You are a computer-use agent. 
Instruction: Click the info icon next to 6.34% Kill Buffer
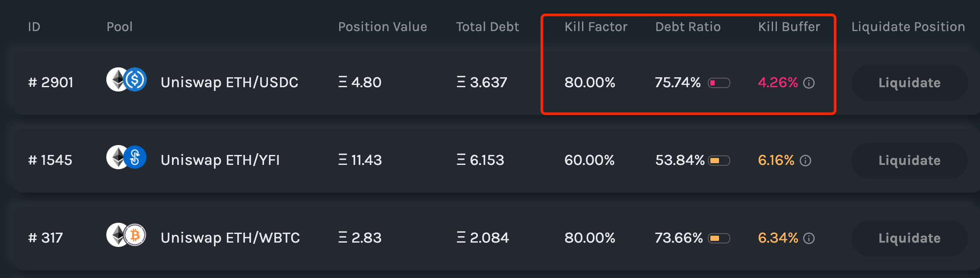point(809,238)
